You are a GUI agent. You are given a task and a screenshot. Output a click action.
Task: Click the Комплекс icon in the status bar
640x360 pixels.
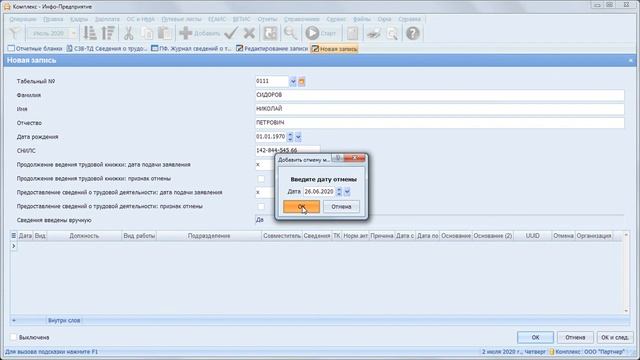coord(551,351)
